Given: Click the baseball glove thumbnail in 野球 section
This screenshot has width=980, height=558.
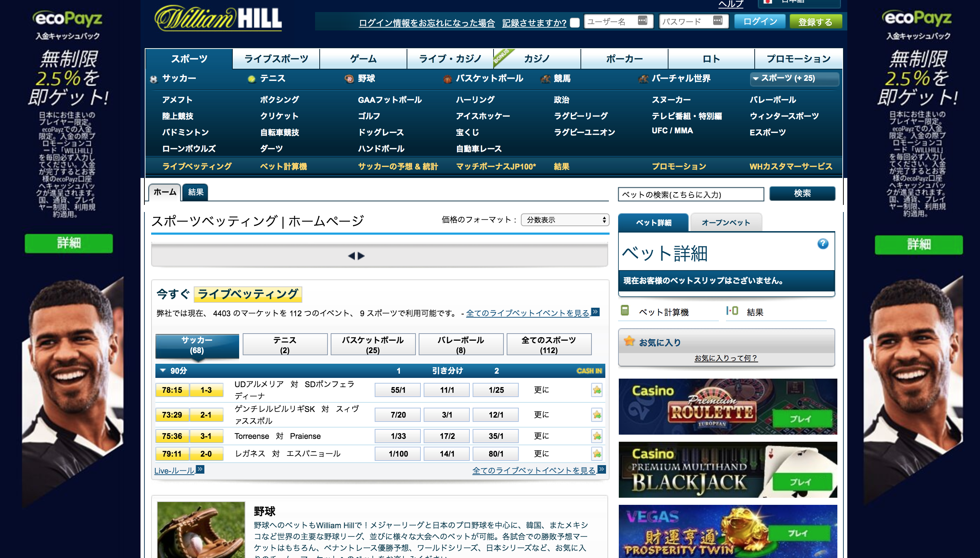Looking at the screenshot, I should [x=201, y=530].
